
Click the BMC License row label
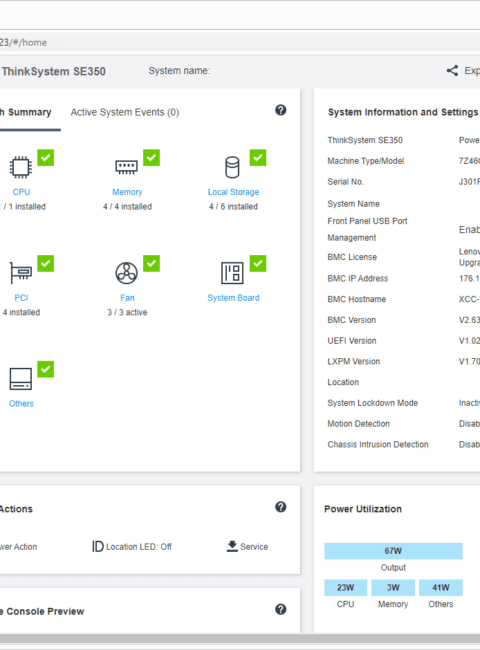click(x=352, y=257)
